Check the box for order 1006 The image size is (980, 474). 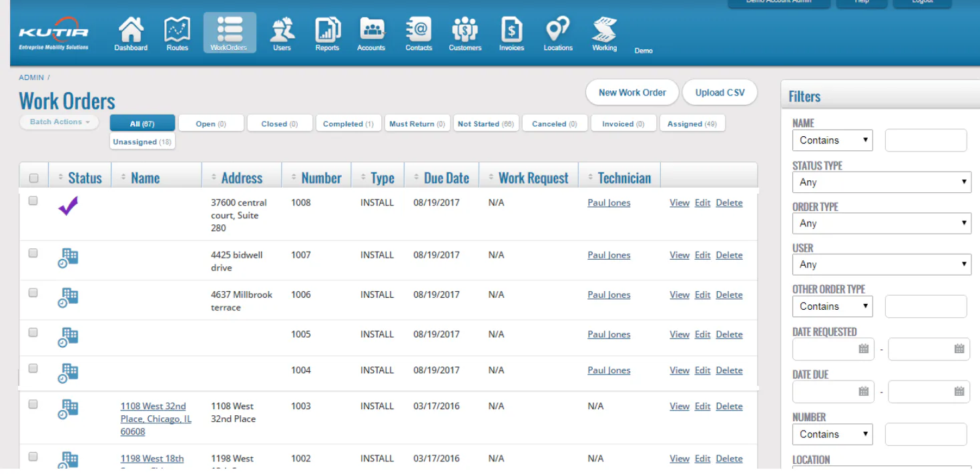pyautogui.click(x=33, y=292)
